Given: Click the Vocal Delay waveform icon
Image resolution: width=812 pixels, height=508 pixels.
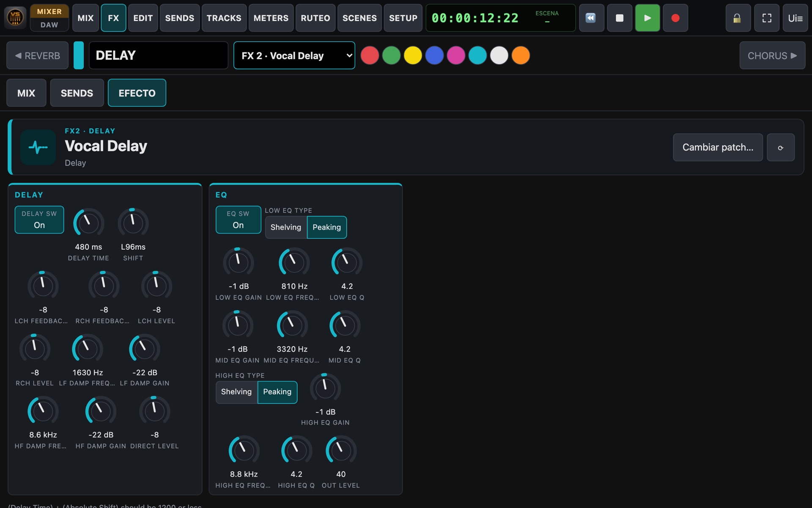Looking at the screenshot, I should point(38,147).
